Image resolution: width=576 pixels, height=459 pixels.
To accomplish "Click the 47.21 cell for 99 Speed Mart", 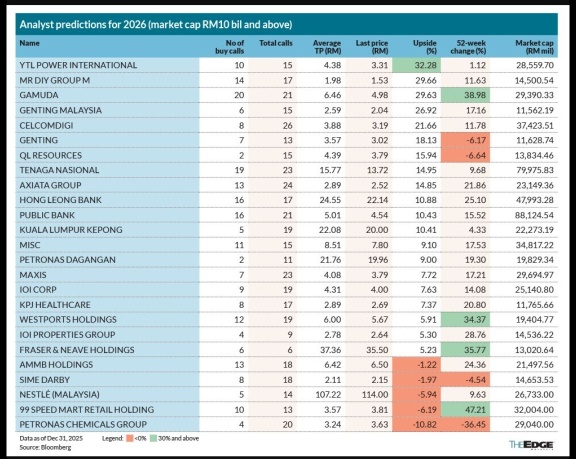I will click(x=465, y=409).
